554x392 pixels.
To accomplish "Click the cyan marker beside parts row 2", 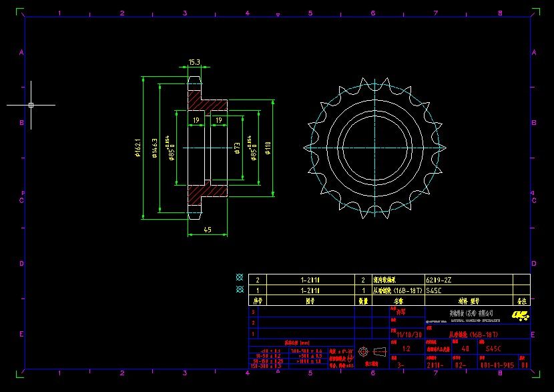I will (x=240, y=277).
